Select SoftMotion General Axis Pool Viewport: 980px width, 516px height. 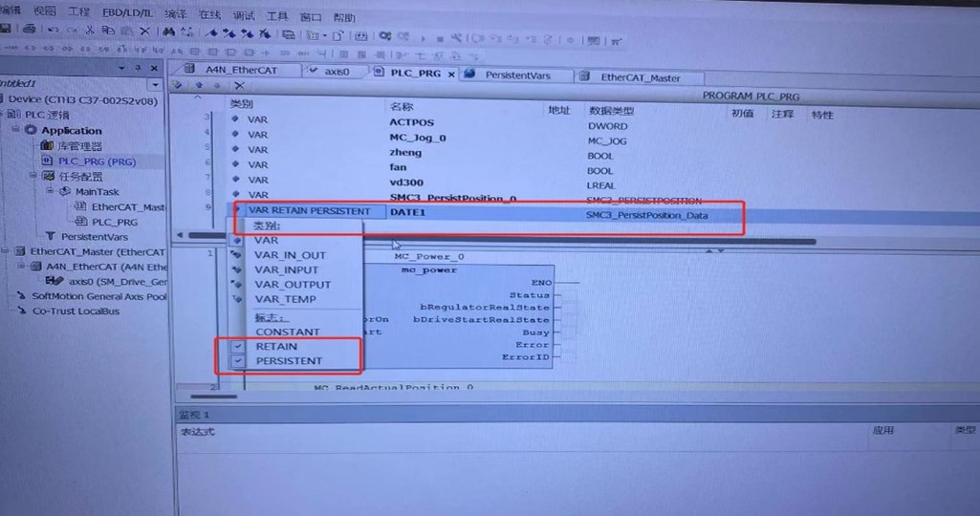pyautogui.click(x=99, y=296)
